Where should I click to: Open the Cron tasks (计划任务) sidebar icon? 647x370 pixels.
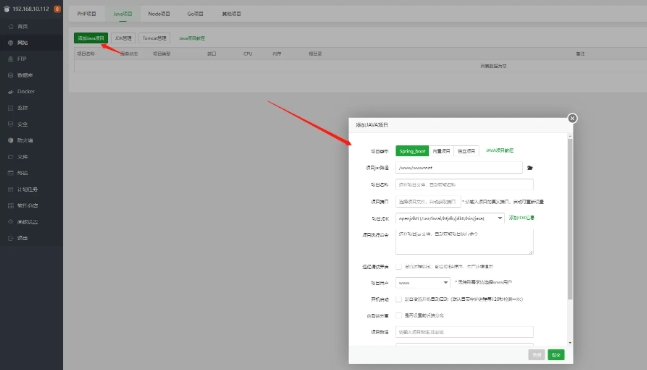(11, 189)
